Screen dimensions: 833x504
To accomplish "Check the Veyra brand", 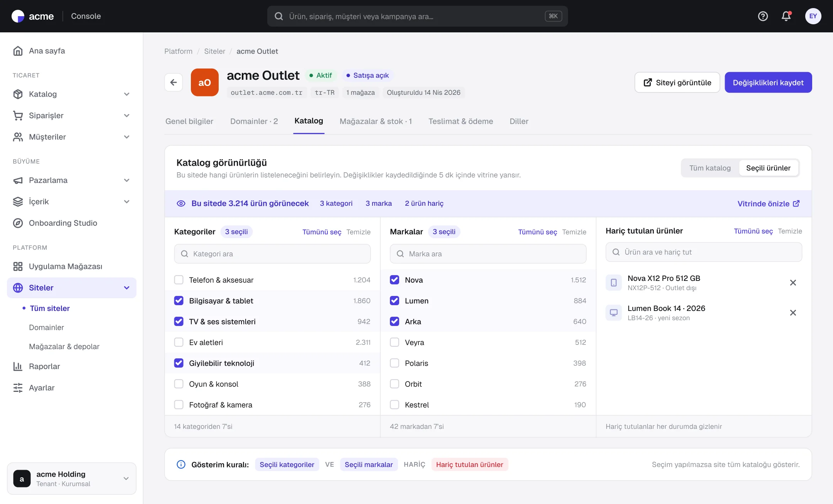I will pyautogui.click(x=395, y=342).
